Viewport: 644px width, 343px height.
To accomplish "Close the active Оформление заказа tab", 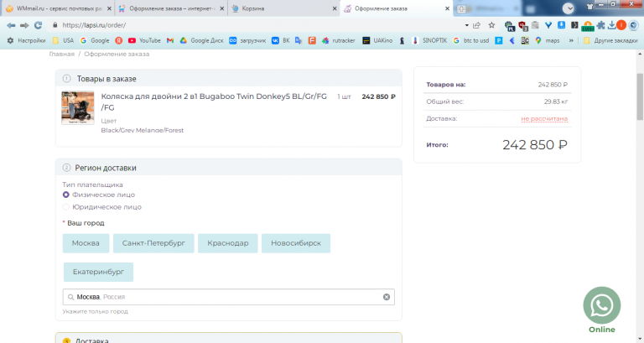I will click(x=447, y=8).
